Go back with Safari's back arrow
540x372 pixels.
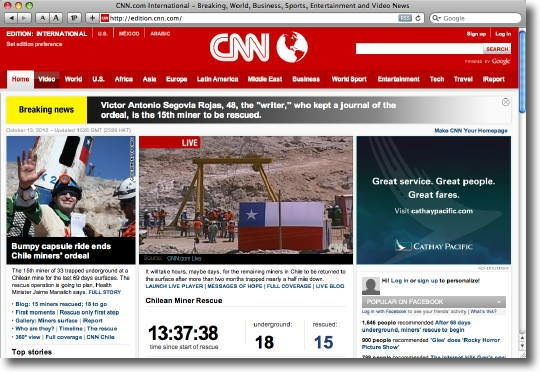click(12, 18)
